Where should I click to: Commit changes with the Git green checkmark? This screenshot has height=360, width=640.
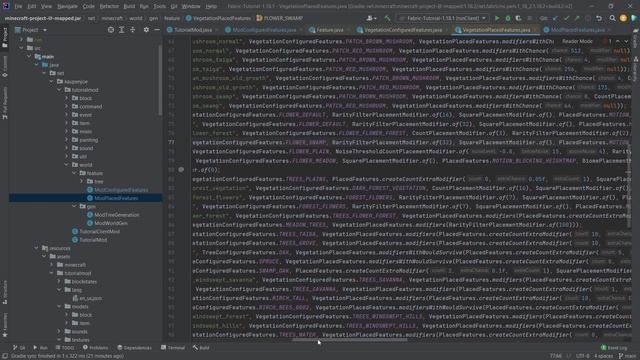coord(566,18)
